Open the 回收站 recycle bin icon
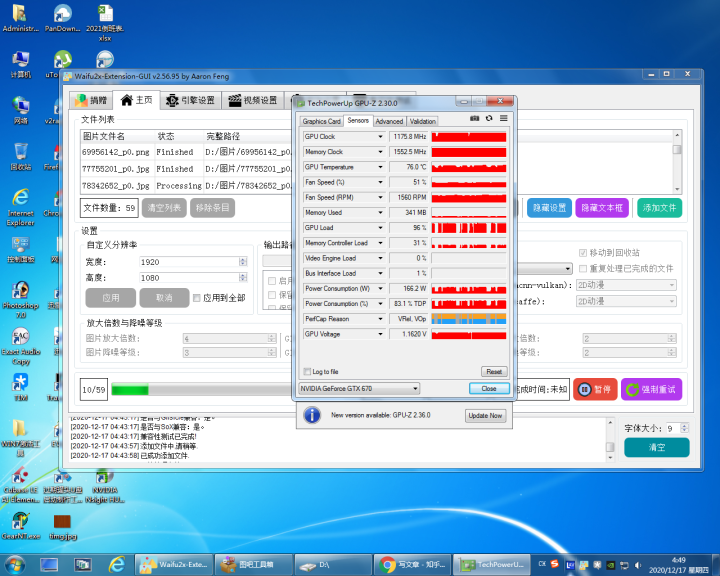The width and height of the screenshot is (720, 576). point(21,156)
